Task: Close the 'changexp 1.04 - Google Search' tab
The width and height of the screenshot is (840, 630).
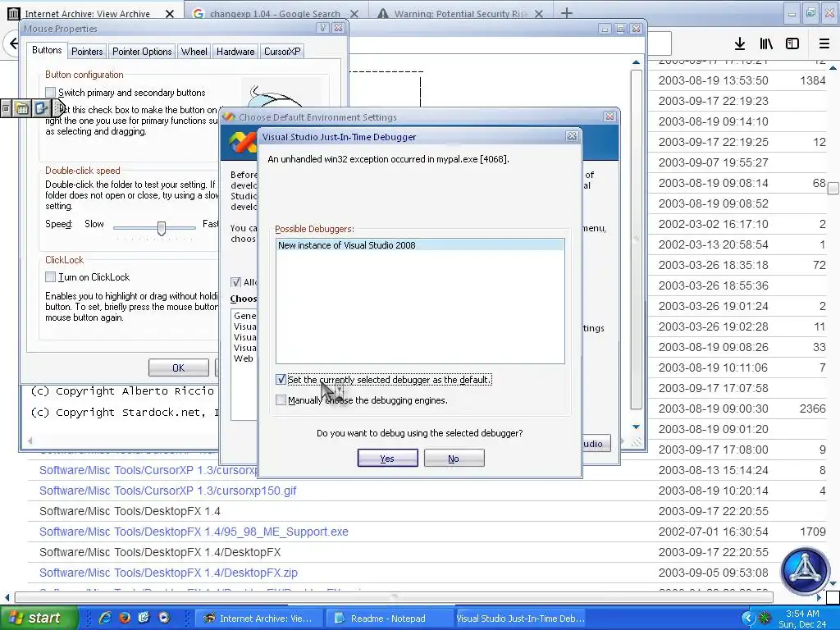Action: pyautogui.click(x=354, y=14)
